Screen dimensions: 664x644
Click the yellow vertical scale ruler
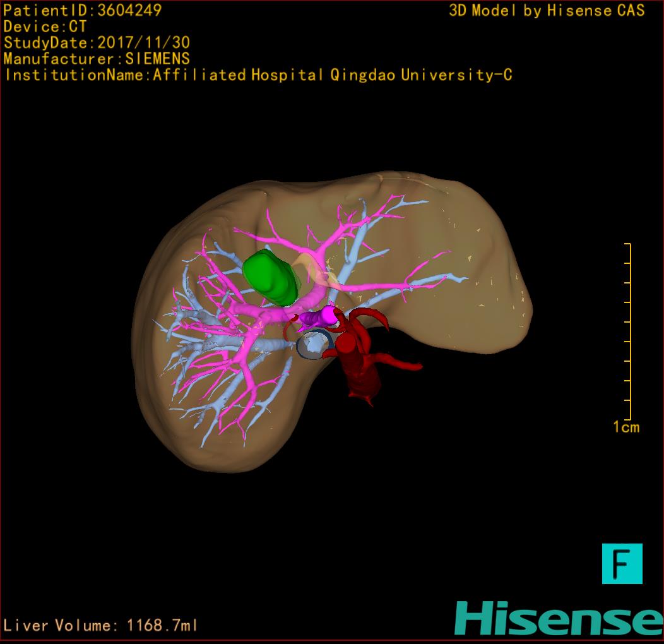coord(629,331)
